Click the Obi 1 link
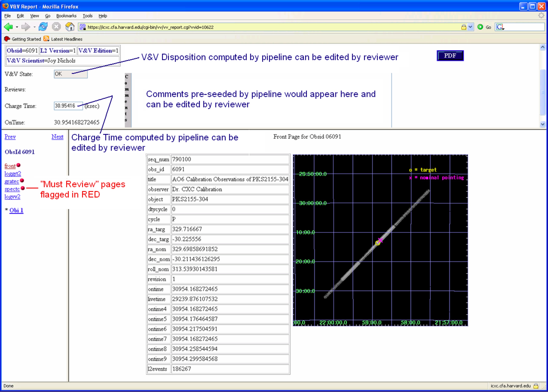The height and width of the screenshot is (392, 548). tap(16, 210)
